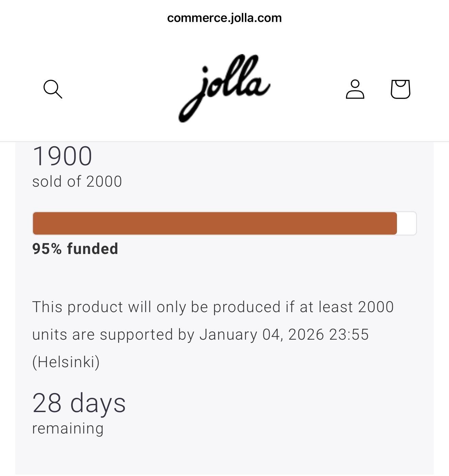Click the unfilled white end of the progress bar
Viewport: 449px width, 476px height.
[406, 223]
